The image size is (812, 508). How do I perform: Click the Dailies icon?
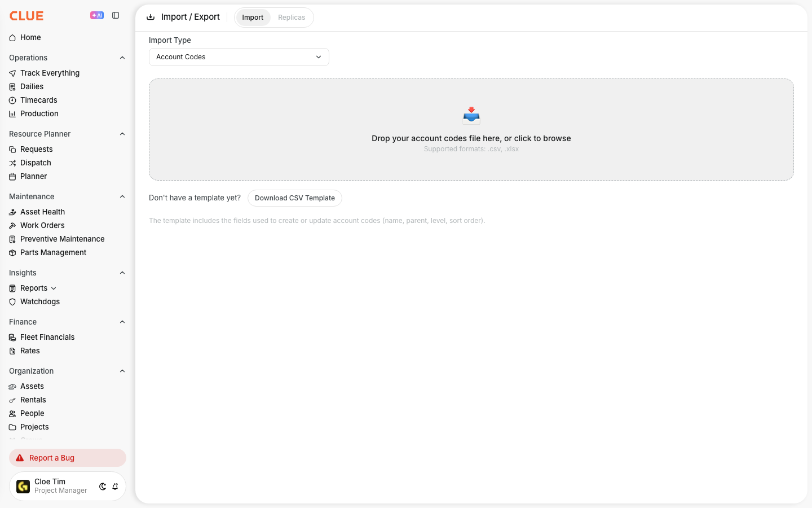(x=12, y=87)
